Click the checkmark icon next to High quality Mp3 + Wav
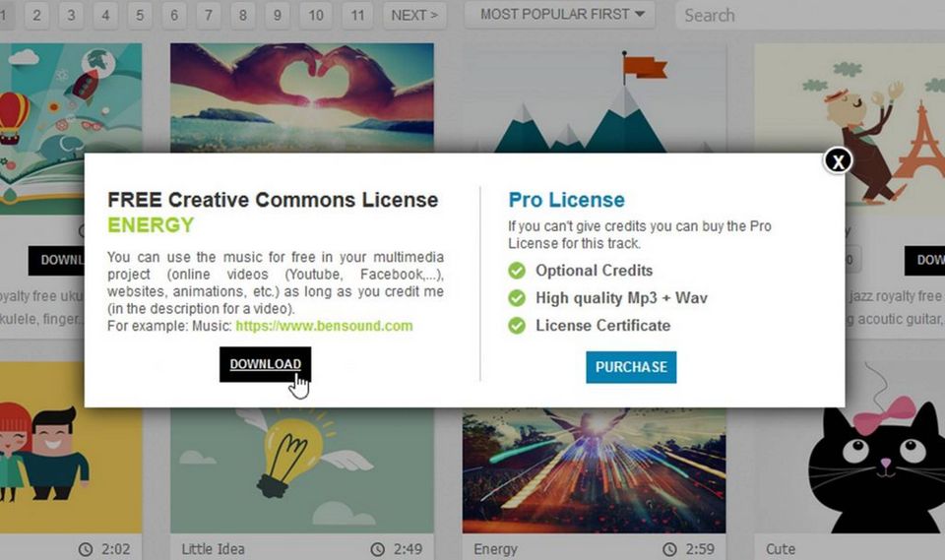 517,298
